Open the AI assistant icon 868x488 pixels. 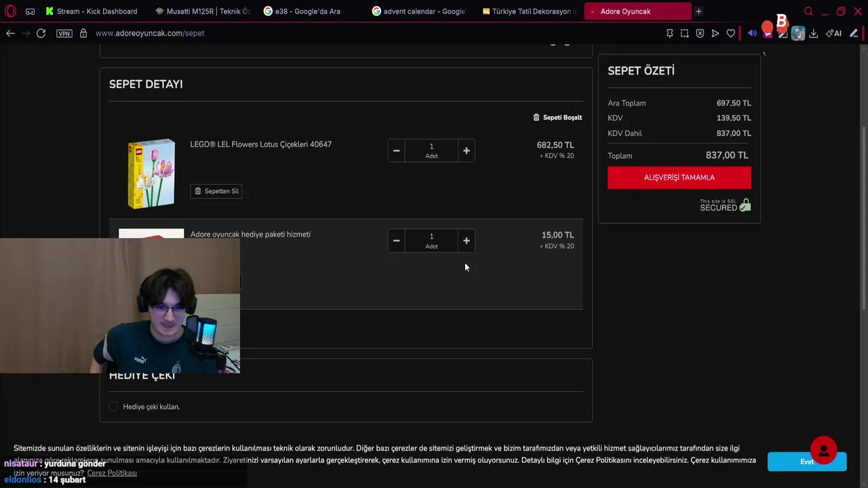833,33
